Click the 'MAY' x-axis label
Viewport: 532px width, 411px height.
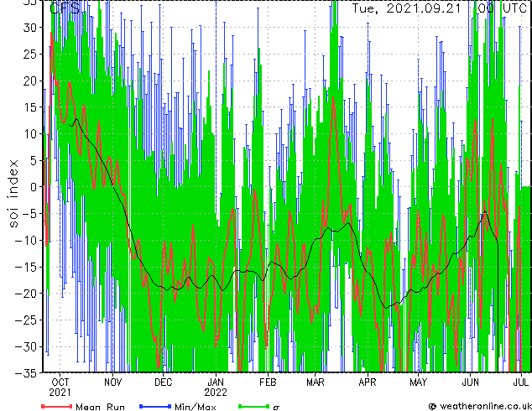(418, 382)
